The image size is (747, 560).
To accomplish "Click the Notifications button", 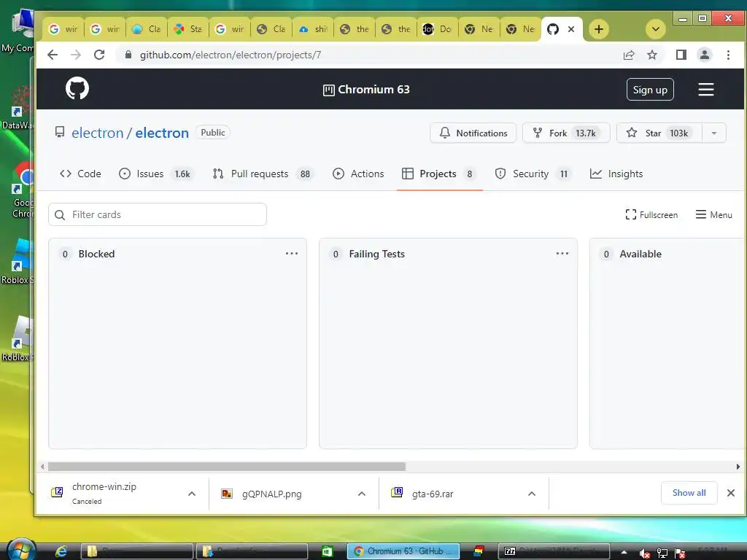I will [x=473, y=133].
